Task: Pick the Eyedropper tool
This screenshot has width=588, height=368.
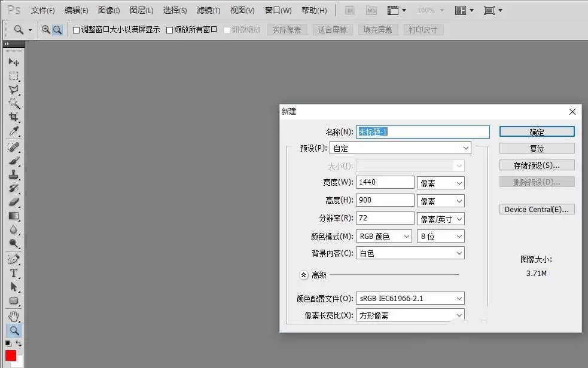Action: pyautogui.click(x=13, y=131)
